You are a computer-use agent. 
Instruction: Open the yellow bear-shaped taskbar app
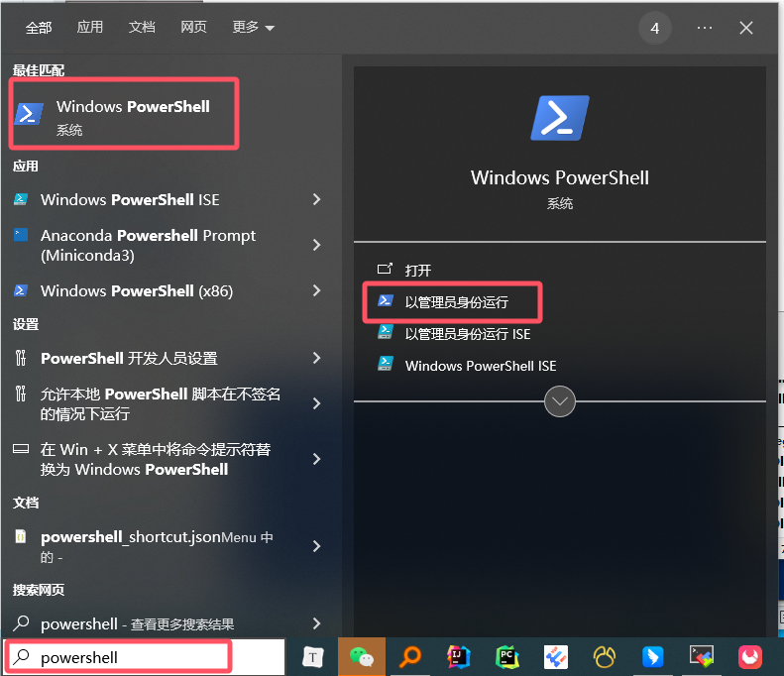click(604, 656)
